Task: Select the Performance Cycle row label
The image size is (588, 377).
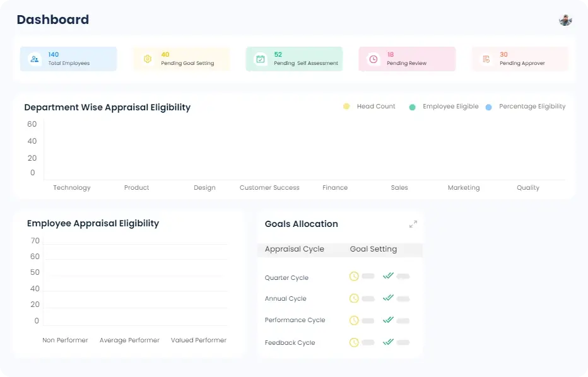Action: [295, 320]
